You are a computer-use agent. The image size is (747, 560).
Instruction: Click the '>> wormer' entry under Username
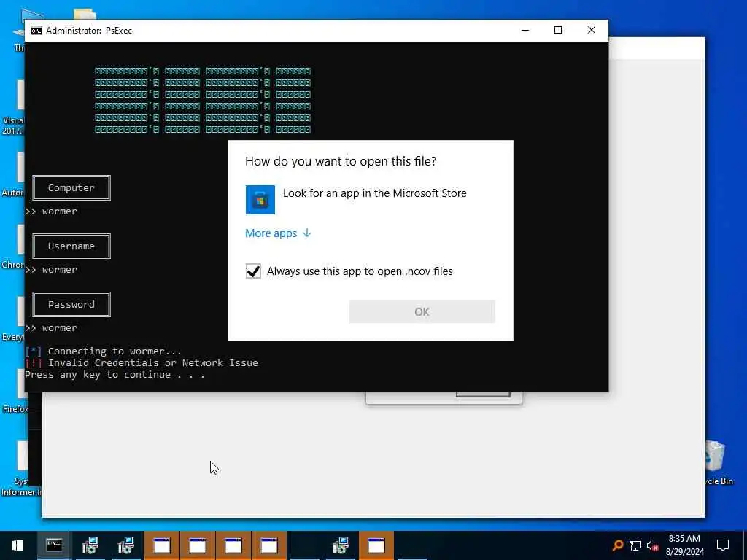(52, 270)
